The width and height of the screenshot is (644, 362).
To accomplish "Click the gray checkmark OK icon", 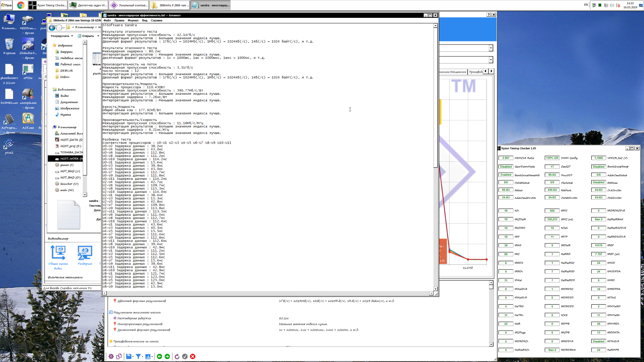I will pos(185,356).
